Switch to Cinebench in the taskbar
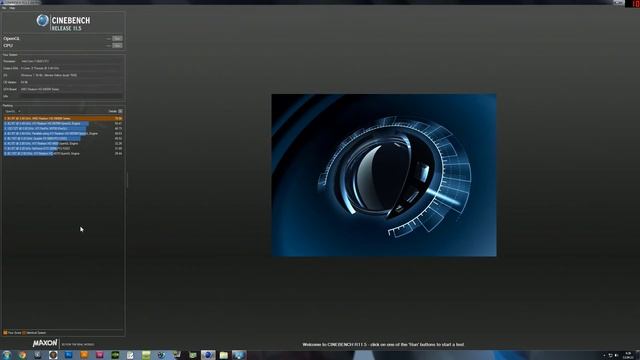 208,355
